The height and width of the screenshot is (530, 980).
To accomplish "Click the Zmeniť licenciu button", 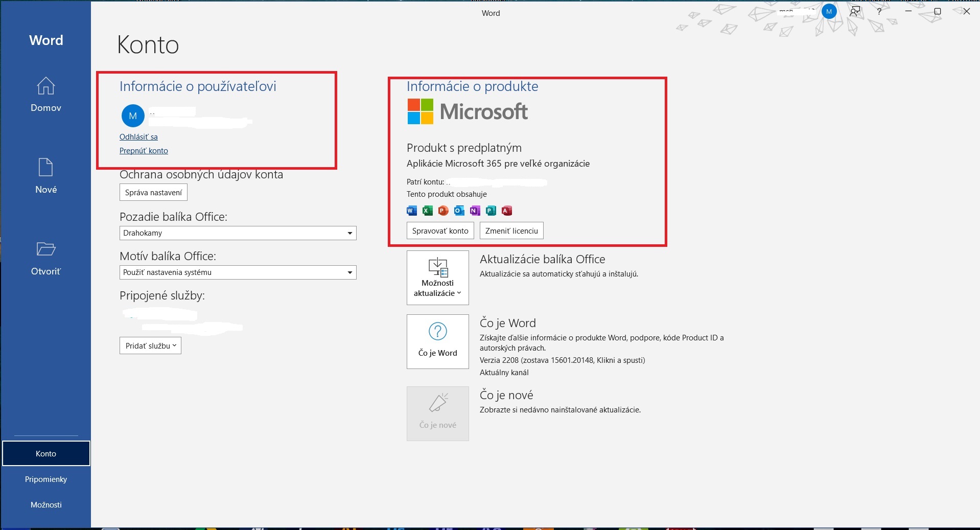I will coord(511,231).
